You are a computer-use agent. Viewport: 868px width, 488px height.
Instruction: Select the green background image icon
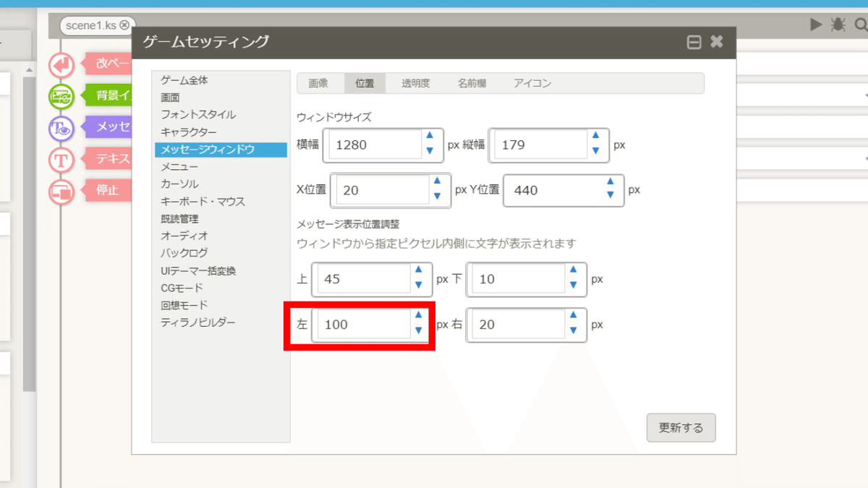61,96
